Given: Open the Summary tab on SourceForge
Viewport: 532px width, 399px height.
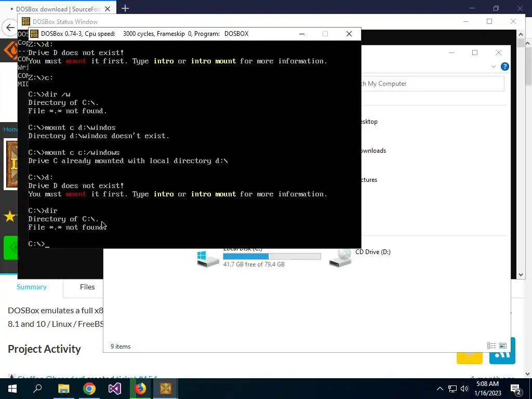Looking at the screenshot, I should click(x=32, y=287).
